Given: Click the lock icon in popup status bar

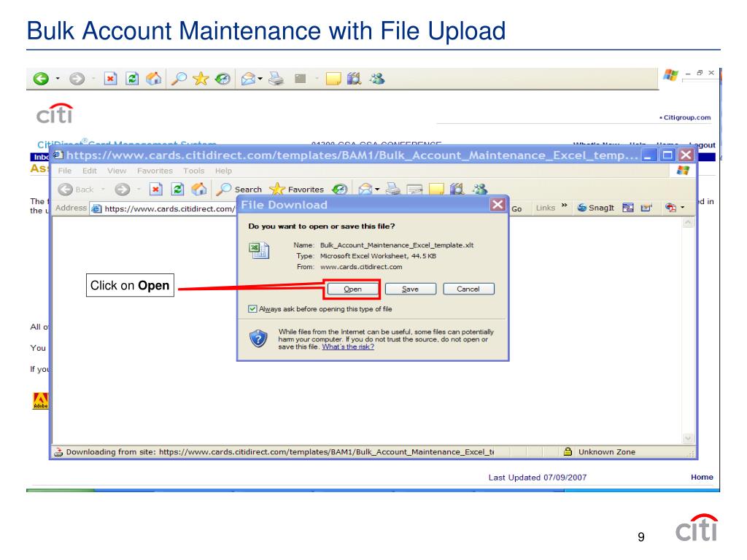Looking at the screenshot, I should point(568,451).
